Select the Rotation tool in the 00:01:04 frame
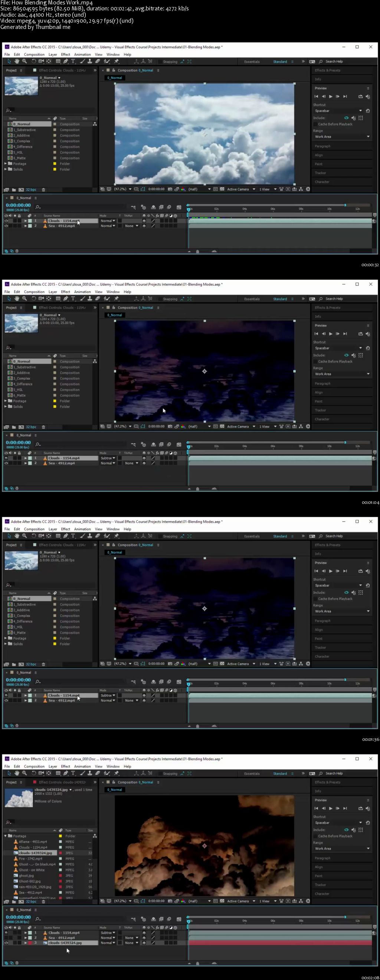This screenshot has width=380, height=980. tap(33, 298)
